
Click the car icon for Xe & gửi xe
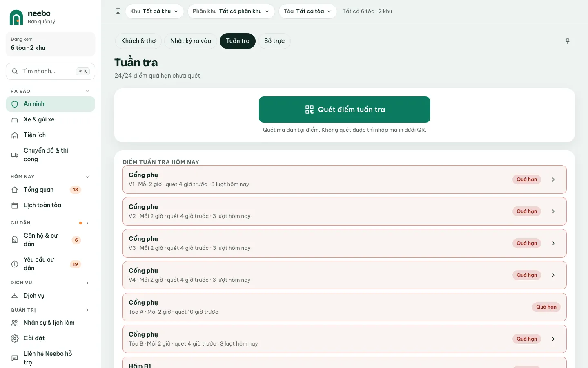tap(15, 120)
